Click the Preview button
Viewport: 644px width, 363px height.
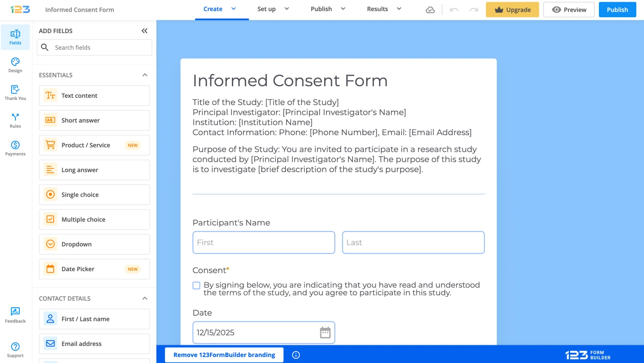pyautogui.click(x=569, y=10)
